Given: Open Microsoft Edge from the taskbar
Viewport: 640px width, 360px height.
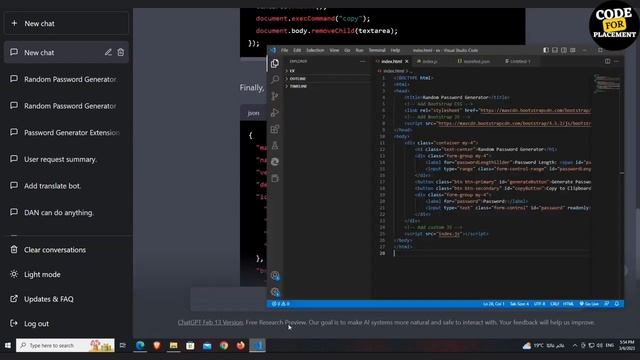Looking at the screenshot, I should tap(140, 345).
